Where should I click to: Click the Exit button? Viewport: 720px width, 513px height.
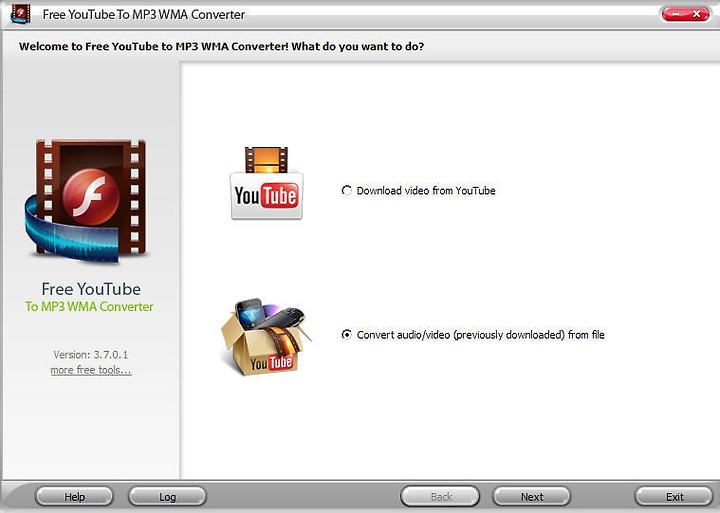[674, 496]
